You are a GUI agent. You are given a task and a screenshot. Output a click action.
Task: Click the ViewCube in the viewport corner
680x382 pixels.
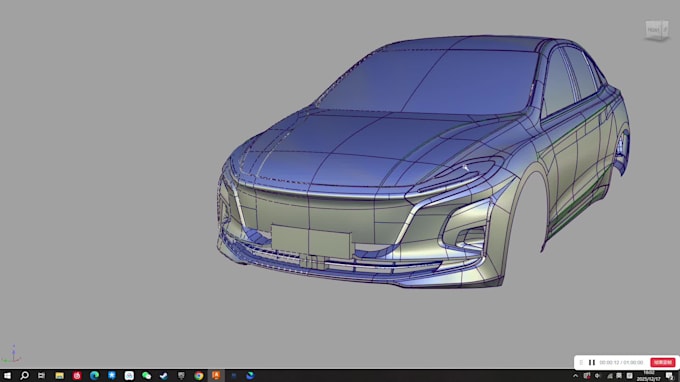657,30
